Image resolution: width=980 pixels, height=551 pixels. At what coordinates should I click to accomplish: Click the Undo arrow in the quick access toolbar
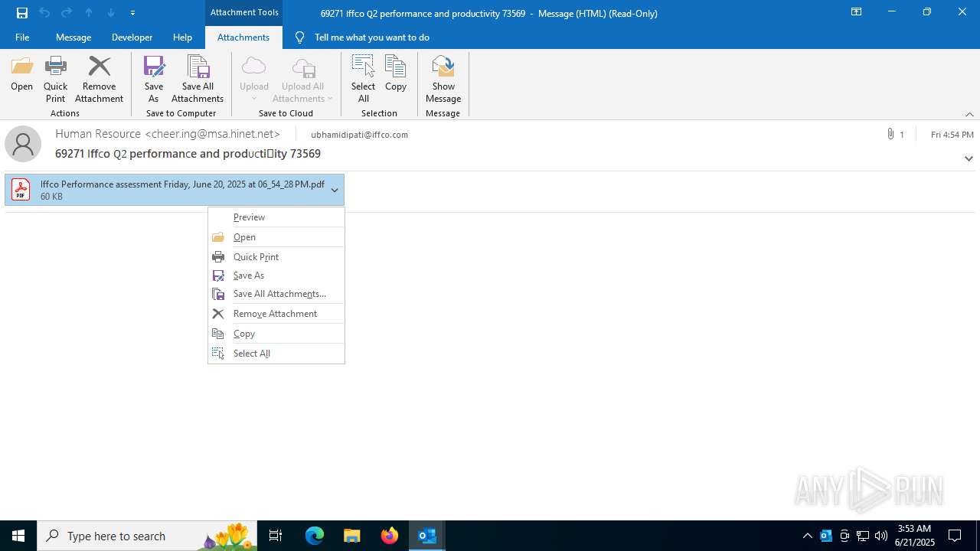click(44, 13)
